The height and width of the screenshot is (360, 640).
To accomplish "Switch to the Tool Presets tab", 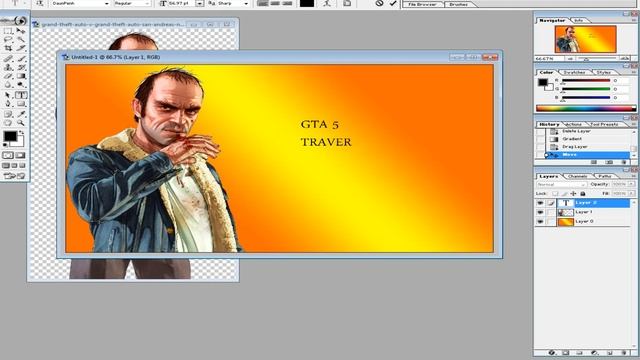I will [604, 124].
